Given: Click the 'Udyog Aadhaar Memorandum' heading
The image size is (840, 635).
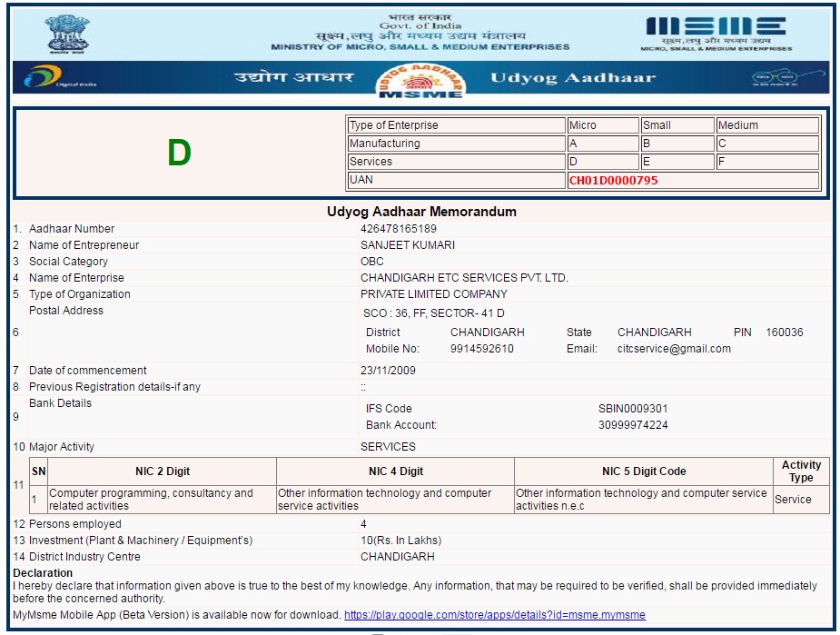Looking at the screenshot, I should [421, 212].
